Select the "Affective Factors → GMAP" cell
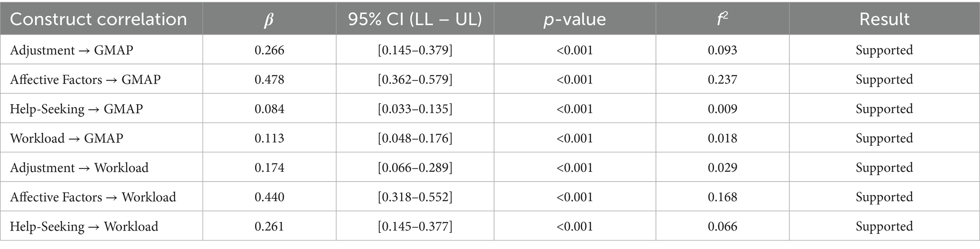980x249 pixels. (85, 80)
